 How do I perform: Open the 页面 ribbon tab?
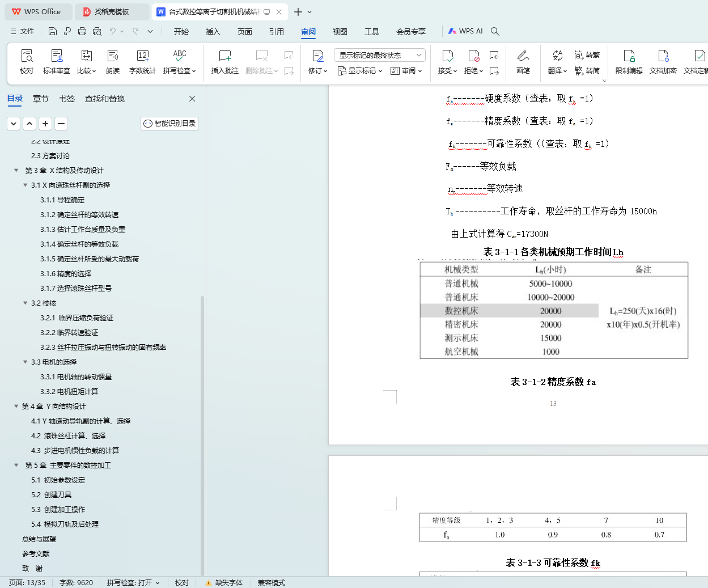click(245, 32)
